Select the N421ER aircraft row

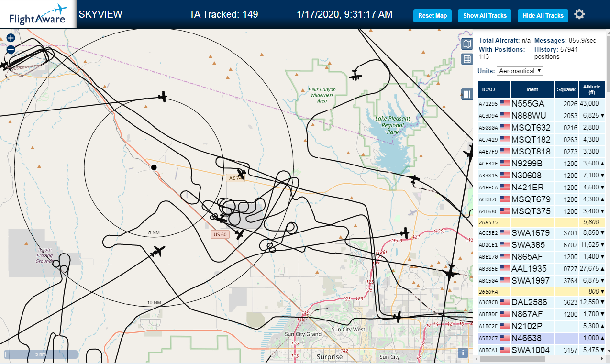[x=542, y=187]
